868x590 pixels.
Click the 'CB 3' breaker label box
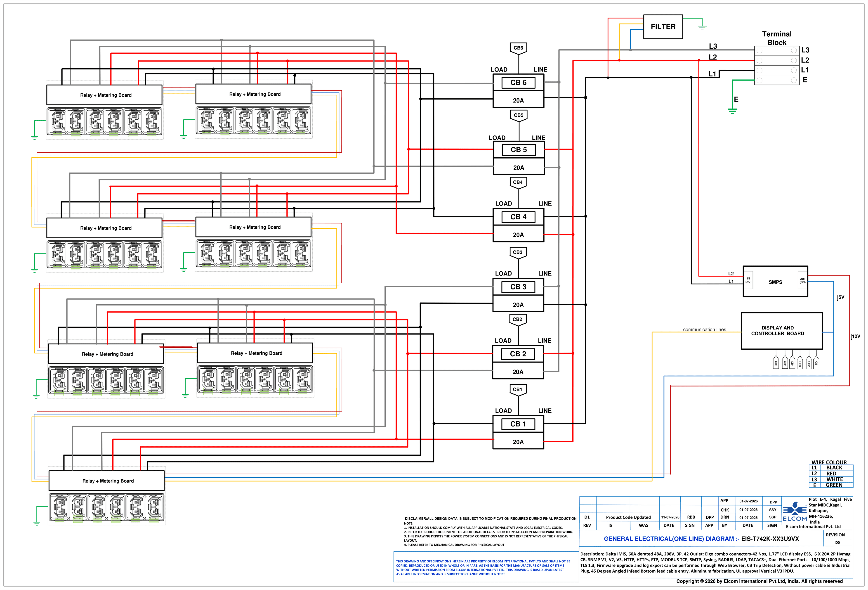[518, 287]
